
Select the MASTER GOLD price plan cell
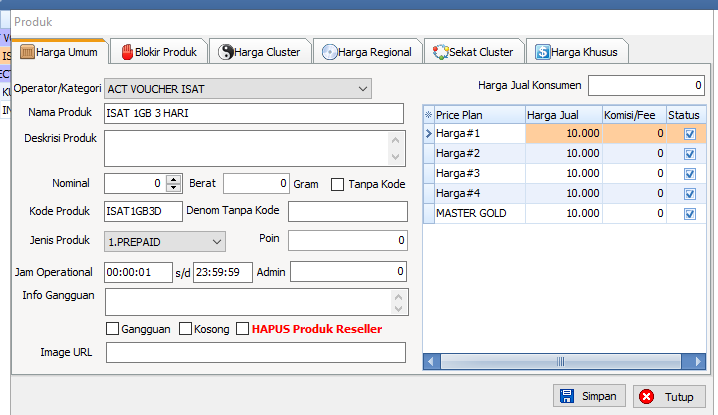(x=479, y=213)
